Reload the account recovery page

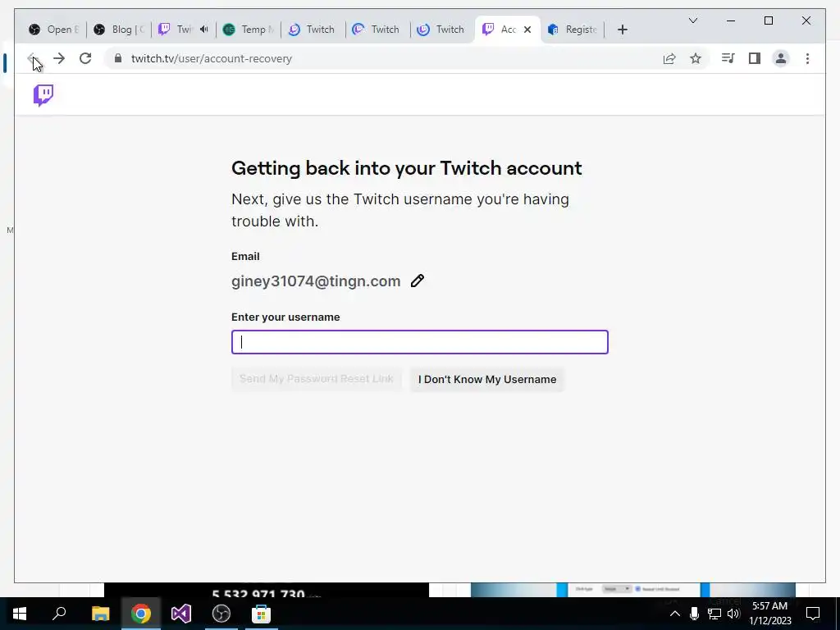(x=85, y=58)
